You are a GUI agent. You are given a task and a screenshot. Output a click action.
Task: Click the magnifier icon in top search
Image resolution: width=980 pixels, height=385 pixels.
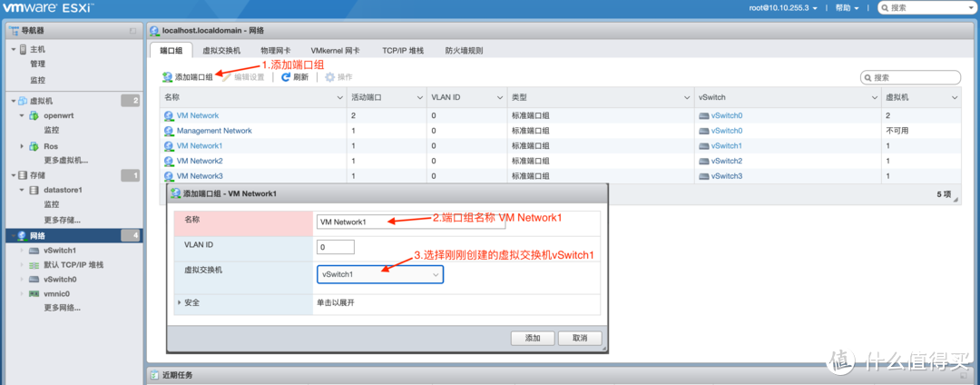pos(886,8)
